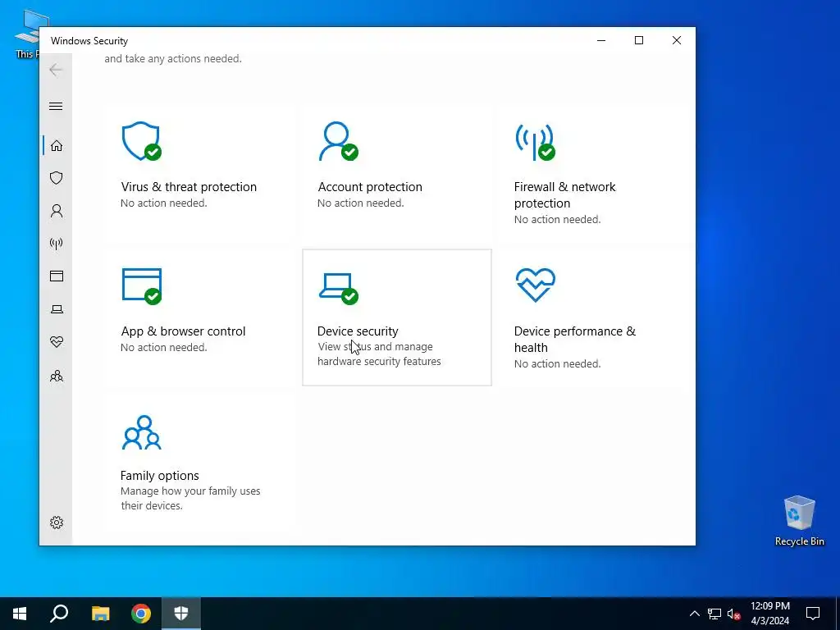Open Account protection heading
The height and width of the screenshot is (630, 840).
[370, 187]
